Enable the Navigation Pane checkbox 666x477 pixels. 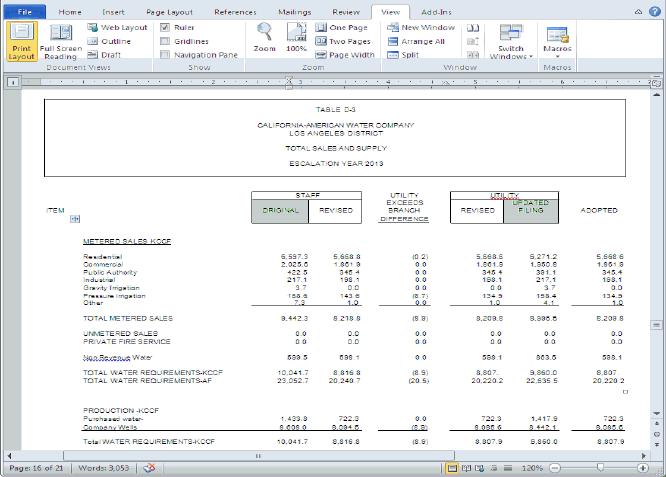tap(165, 55)
